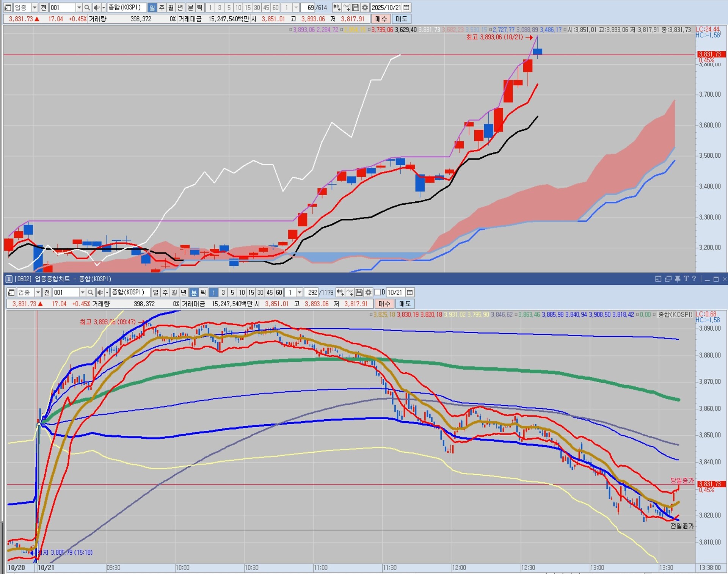Tick the checkbox beside the 10/21 date field
This screenshot has width=728, height=574.
point(377,292)
